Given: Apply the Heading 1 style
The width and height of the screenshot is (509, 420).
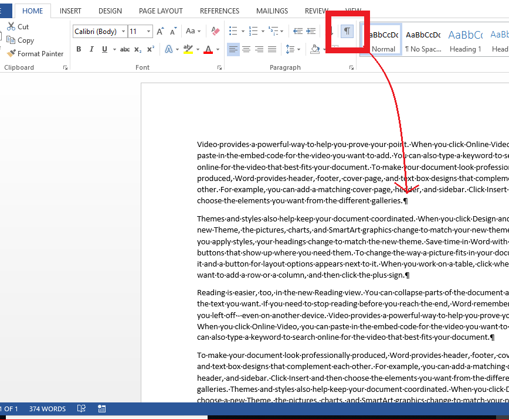Looking at the screenshot, I should pos(465,40).
